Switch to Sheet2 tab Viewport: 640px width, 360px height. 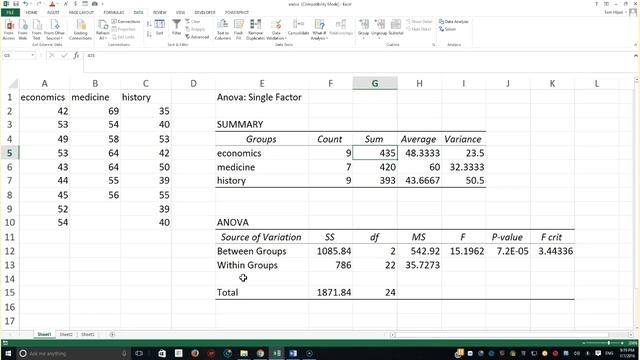tap(66, 334)
